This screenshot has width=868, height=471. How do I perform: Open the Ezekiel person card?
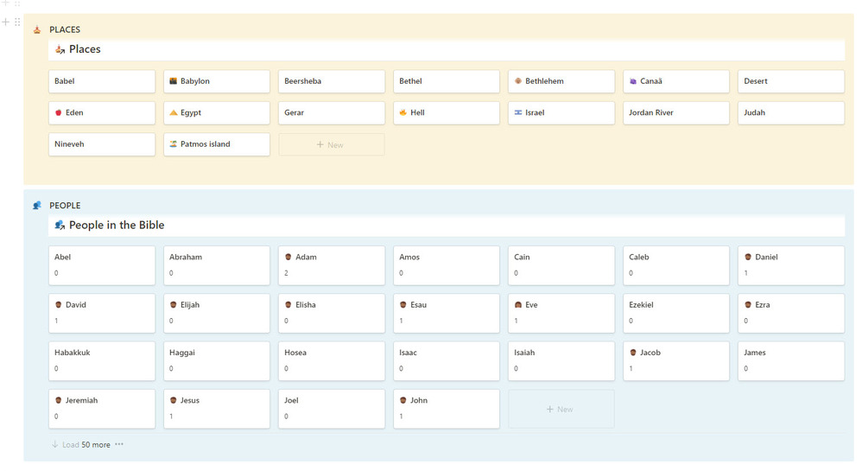click(676, 313)
